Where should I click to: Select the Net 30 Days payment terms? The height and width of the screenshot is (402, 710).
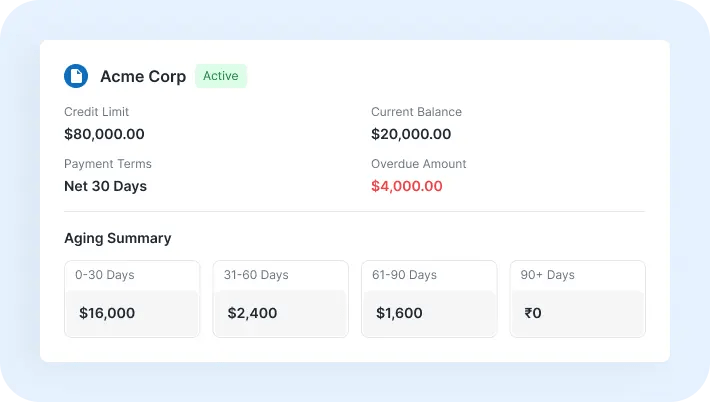[106, 186]
